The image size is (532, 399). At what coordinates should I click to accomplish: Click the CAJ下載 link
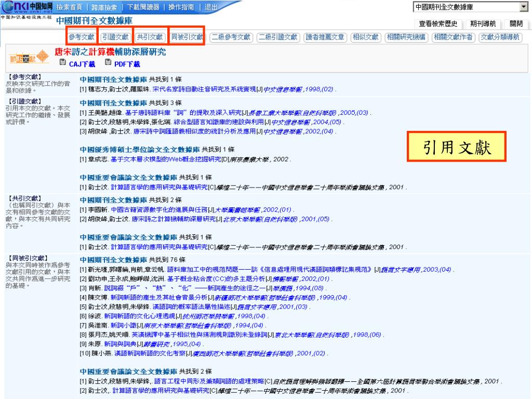click(82, 64)
